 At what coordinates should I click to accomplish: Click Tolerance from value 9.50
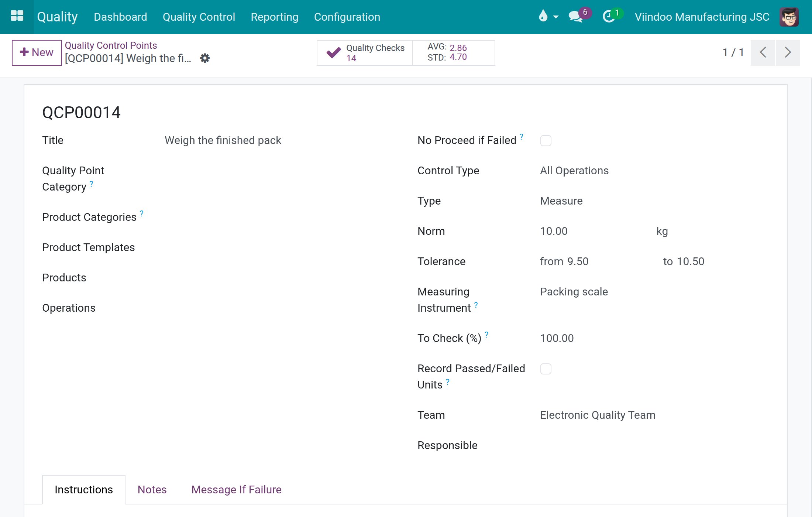pos(578,261)
